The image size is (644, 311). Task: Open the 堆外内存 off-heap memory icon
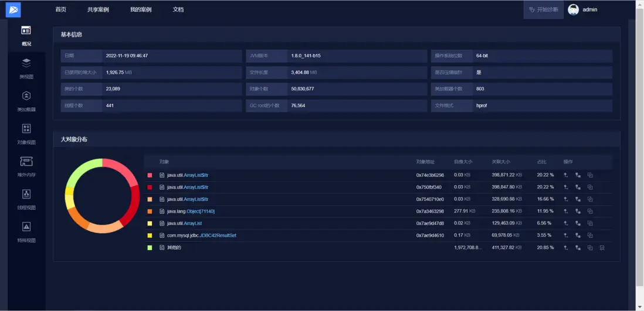coord(26,161)
